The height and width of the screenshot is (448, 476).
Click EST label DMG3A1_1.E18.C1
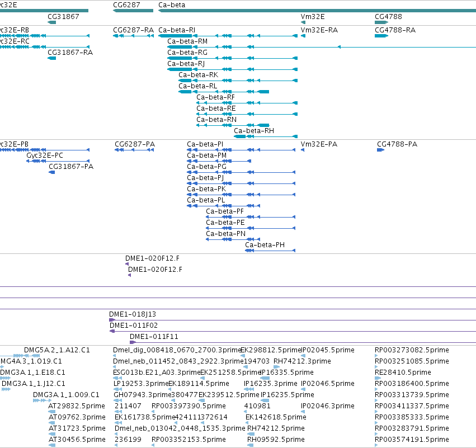(x=32, y=372)
